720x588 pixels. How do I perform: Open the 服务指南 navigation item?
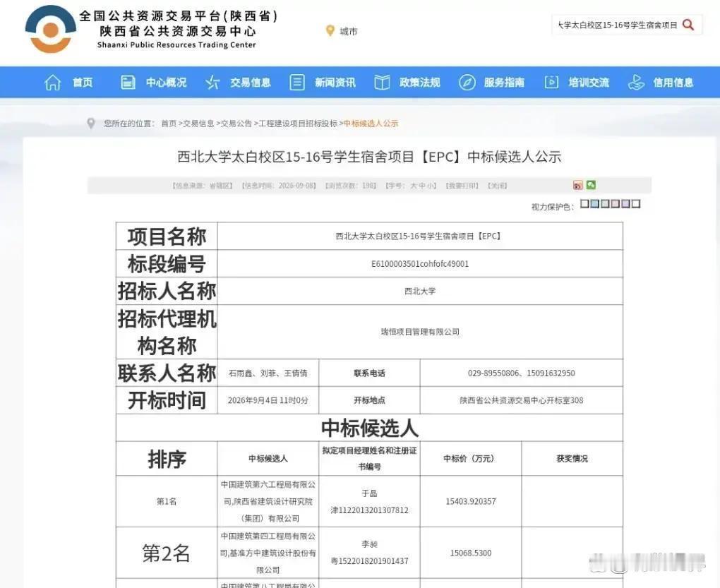tap(504, 83)
